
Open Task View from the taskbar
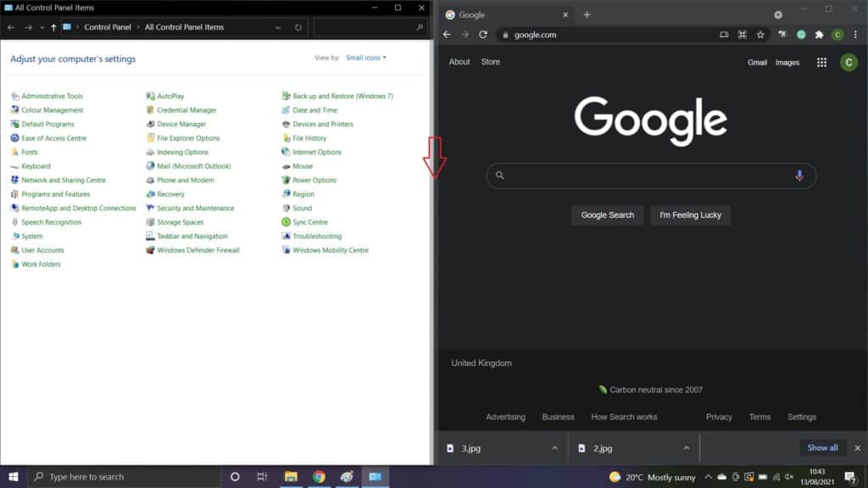click(262, 476)
